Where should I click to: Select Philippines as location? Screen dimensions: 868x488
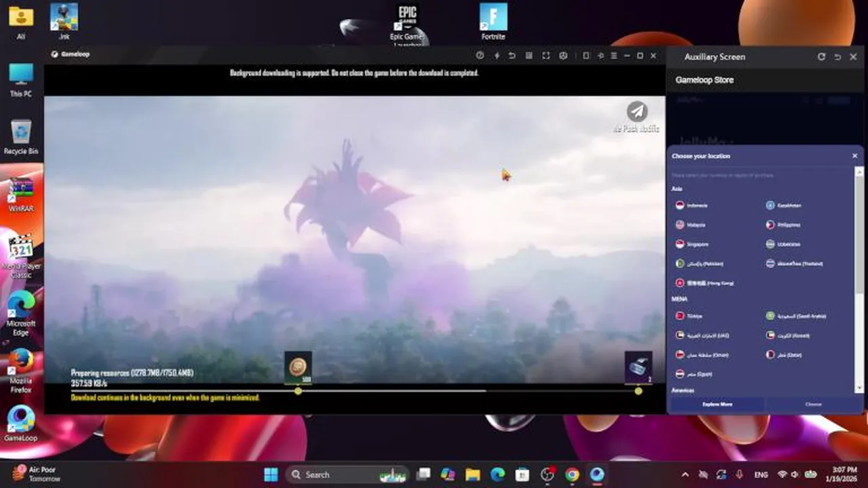click(x=783, y=224)
